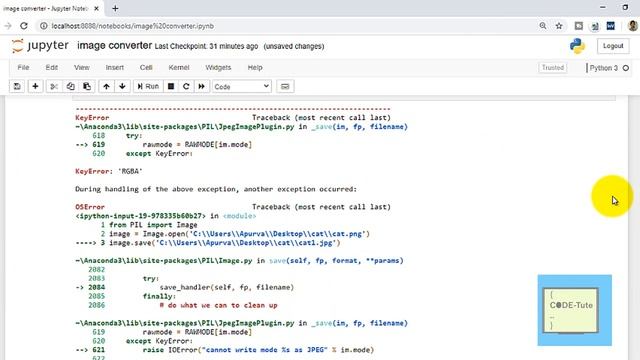Viewport: 640px width, 360px height.
Task: Restart the kernel icon
Action: point(186,87)
